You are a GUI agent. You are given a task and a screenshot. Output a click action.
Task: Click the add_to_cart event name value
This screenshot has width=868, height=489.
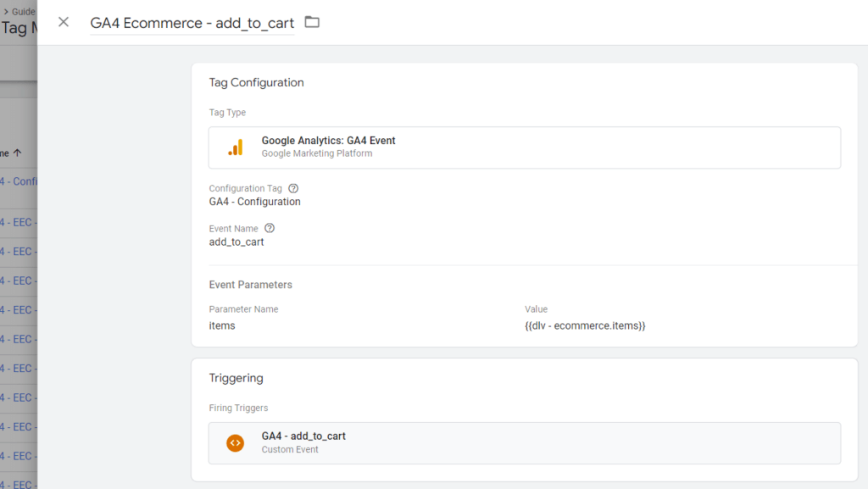tap(236, 242)
